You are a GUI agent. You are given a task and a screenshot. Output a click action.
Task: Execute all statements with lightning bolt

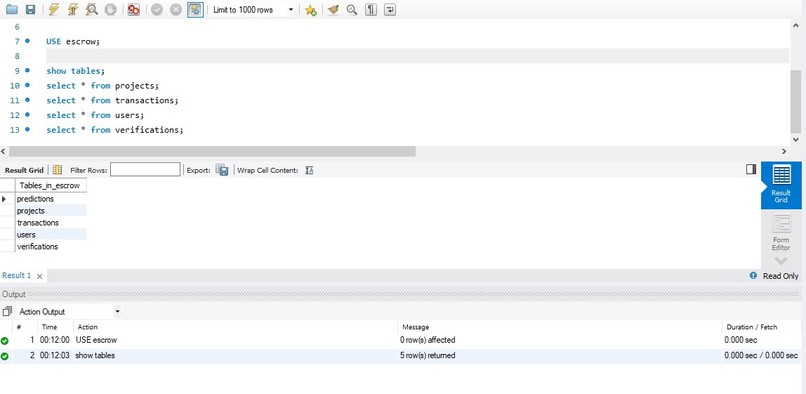point(54,9)
